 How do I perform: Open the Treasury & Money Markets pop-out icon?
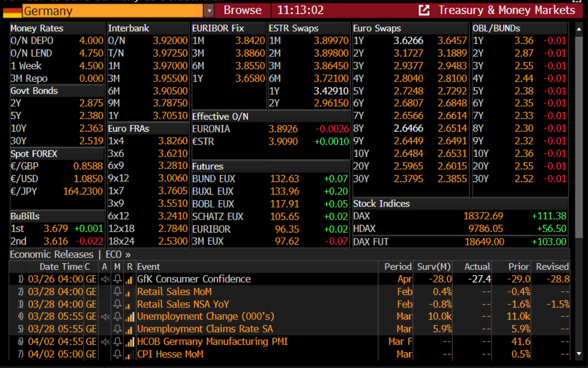coord(424,10)
